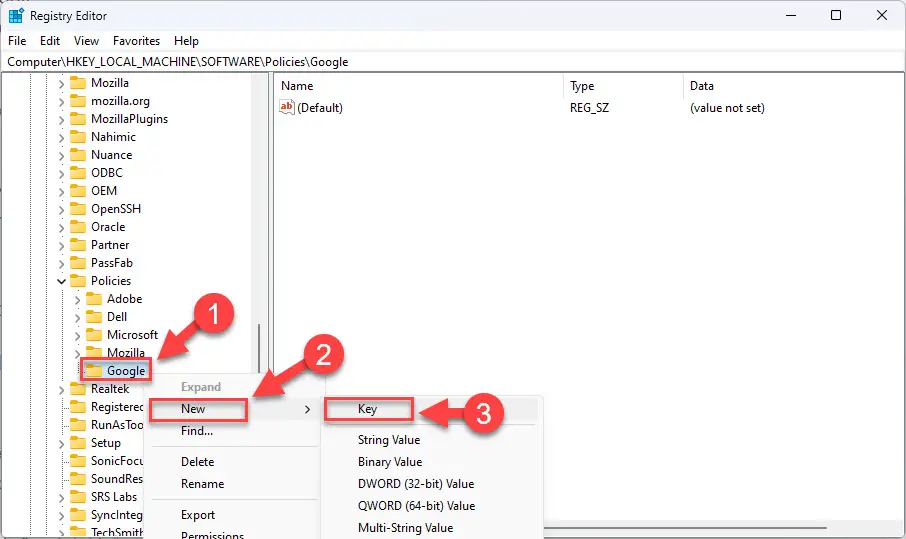
Task: Click the Adobe folder icon
Action: click(x=94, y=299)
